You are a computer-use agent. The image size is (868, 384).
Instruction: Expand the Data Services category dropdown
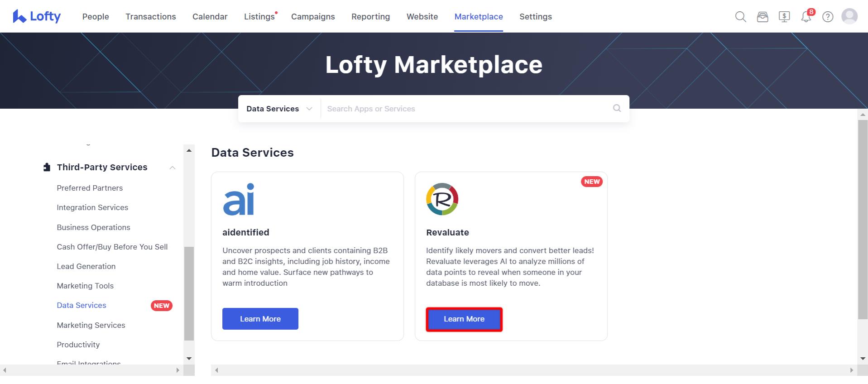[279, 109]
